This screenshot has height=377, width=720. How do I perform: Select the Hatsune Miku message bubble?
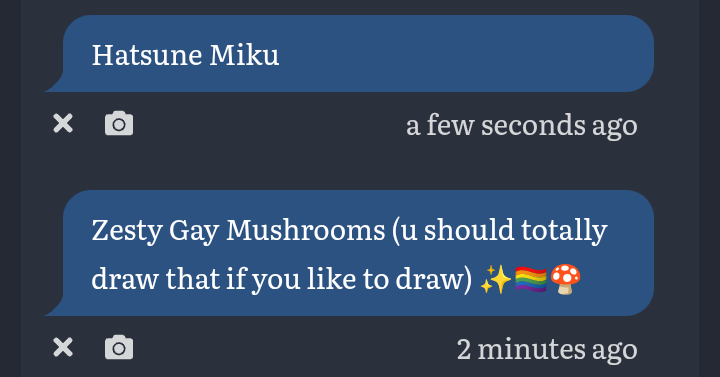click(x=349, y=54)
